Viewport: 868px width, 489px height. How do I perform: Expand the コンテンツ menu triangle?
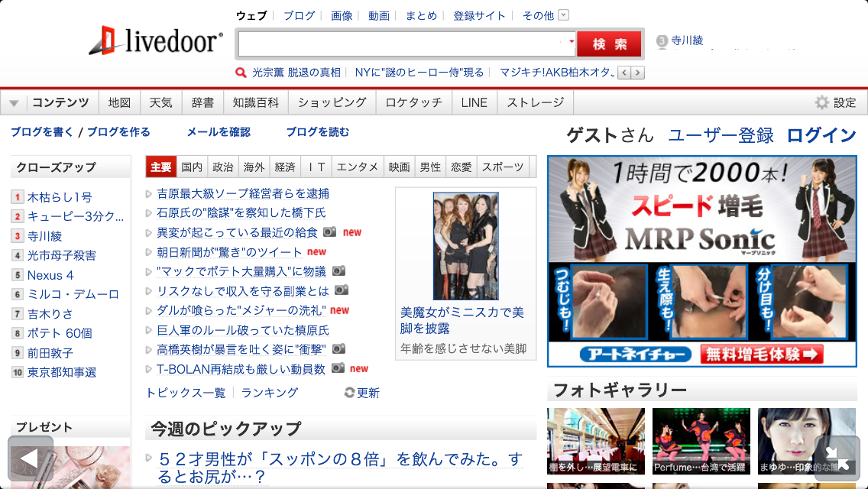pyautogui.click(x=14, y=103)
